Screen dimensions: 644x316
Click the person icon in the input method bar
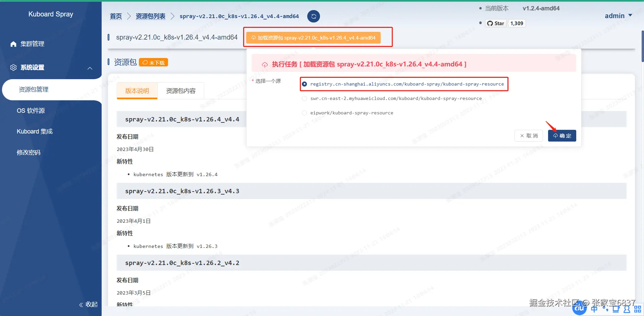point(627,309)
